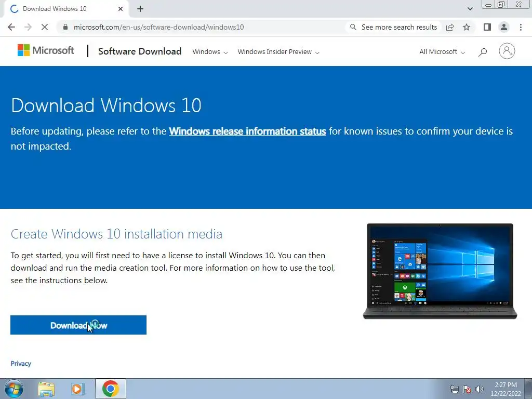
Task: Click the network tray icon
Action: (454, 389)
